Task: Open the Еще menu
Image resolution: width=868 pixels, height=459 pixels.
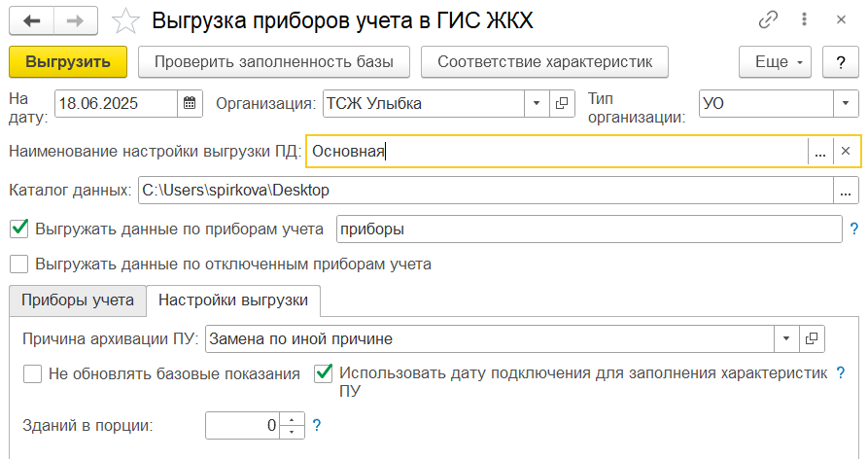Action: click(x=775, y=62)
